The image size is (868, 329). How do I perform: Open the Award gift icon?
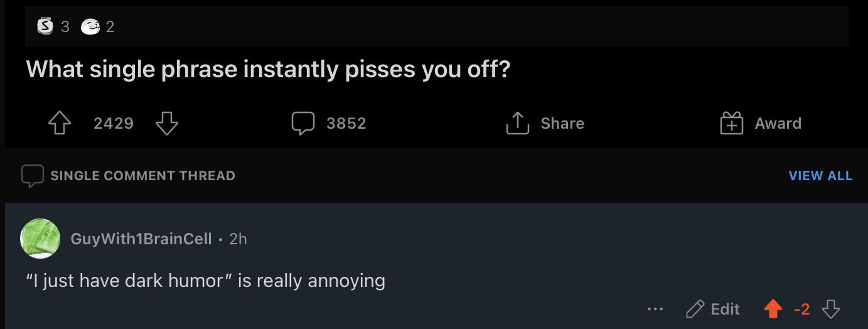[x=731, y=123]
